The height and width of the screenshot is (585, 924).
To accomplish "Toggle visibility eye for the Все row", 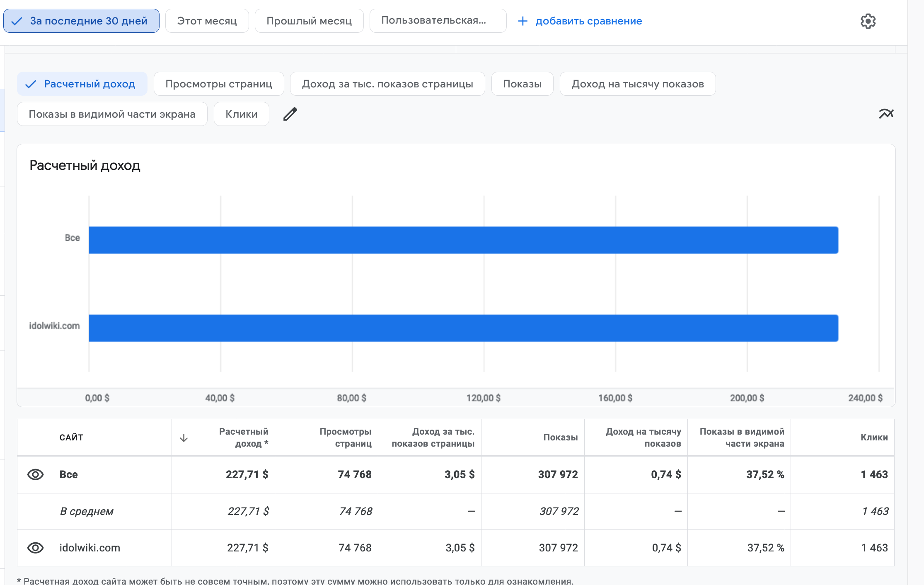I will (35, 474).
